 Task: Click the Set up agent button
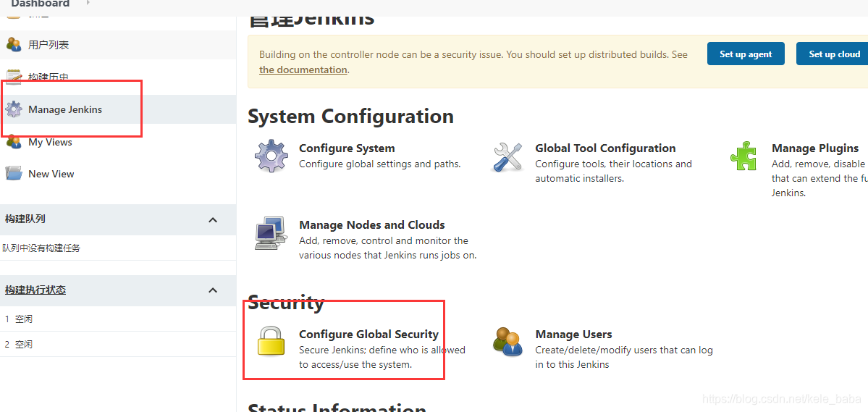[746, 54]
